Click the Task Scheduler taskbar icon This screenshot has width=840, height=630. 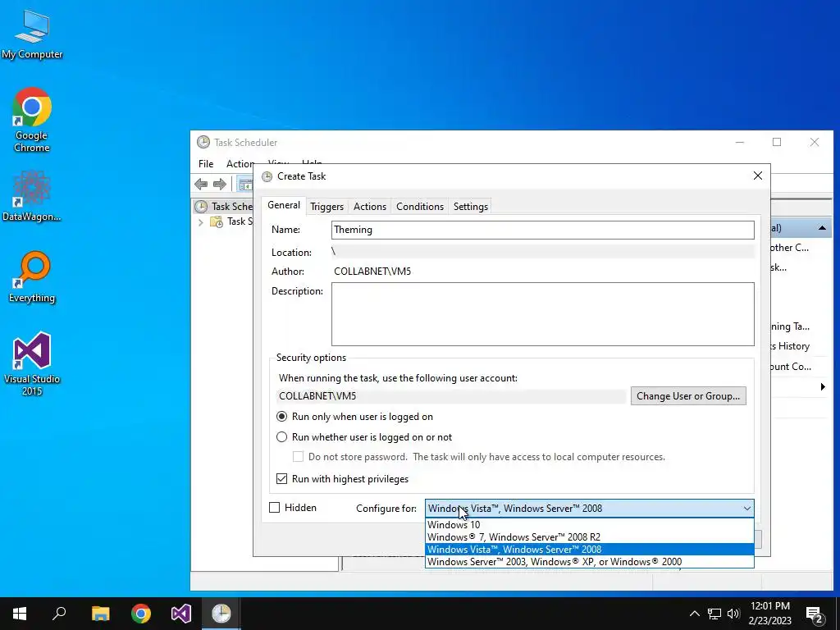221,614
